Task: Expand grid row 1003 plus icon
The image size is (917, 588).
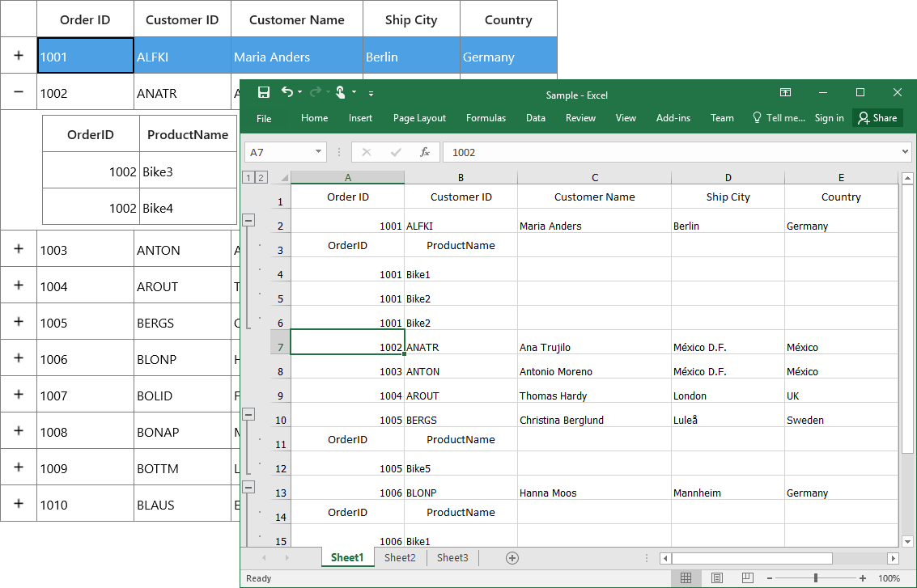Action: pyautogui.click(x=19, y=248)
